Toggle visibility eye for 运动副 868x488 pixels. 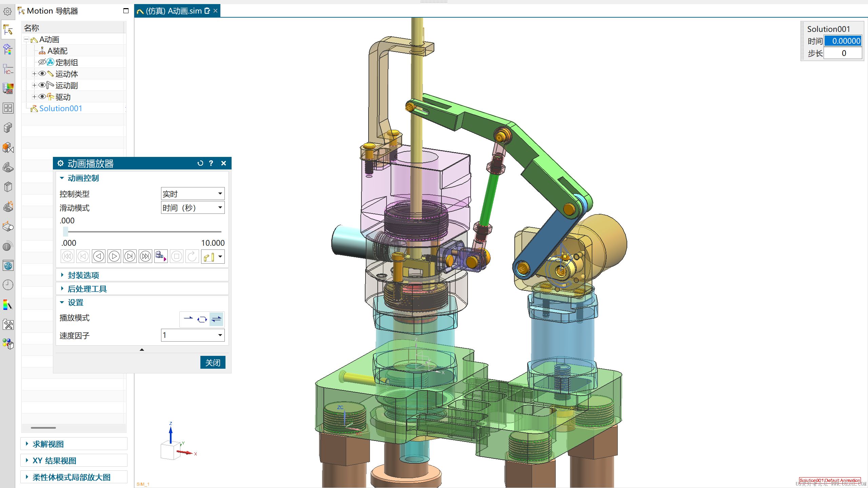(42, 85)
